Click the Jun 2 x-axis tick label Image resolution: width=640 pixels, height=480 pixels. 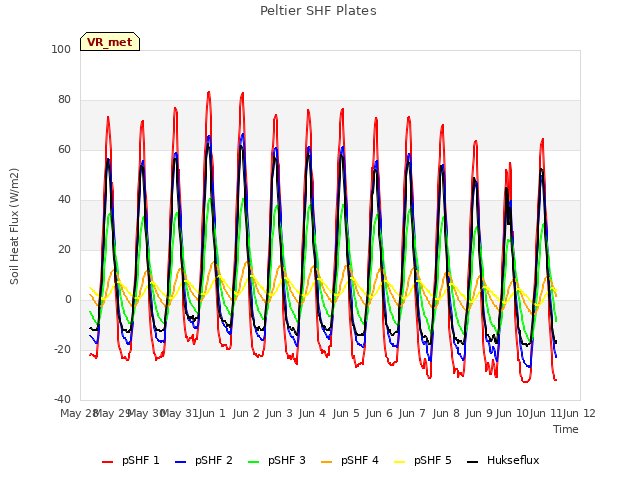coord(246,413)
